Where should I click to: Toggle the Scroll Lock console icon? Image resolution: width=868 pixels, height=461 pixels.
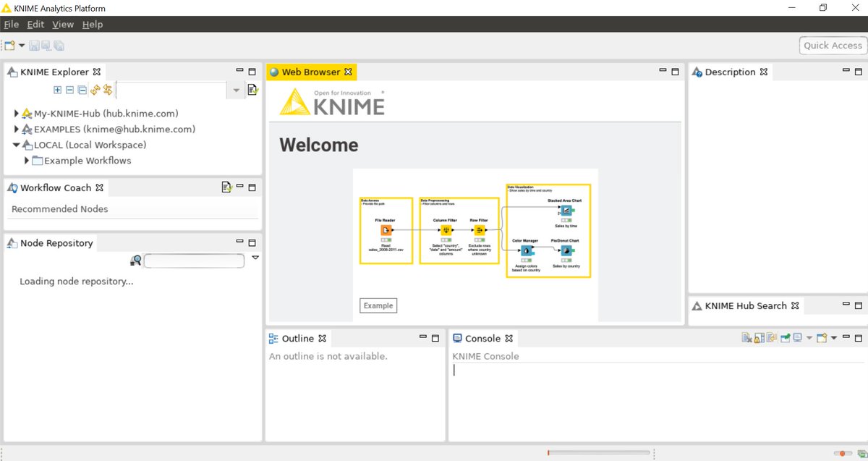(x=759, y=338)
